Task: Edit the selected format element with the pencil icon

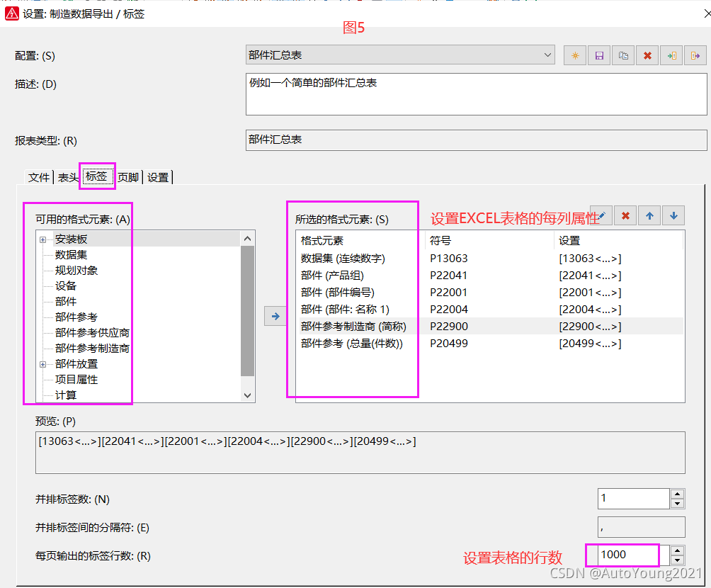Action: click(x=601, y=215)
